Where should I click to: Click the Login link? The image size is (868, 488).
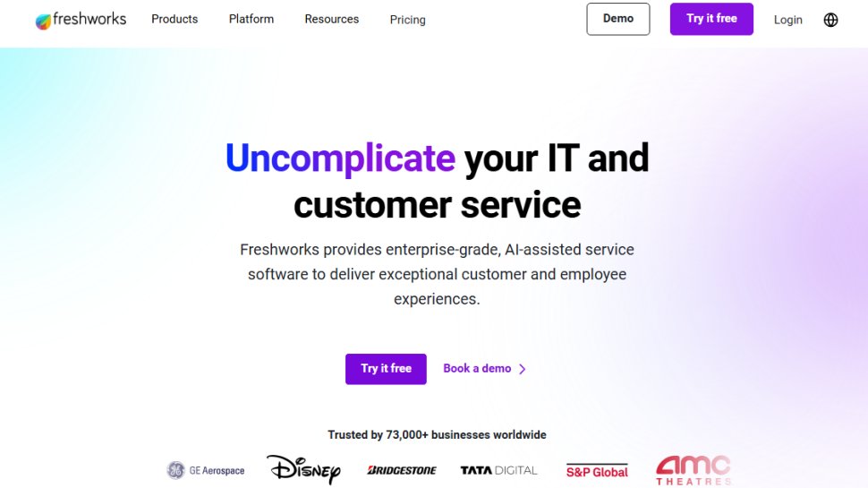tap(788, 20)
